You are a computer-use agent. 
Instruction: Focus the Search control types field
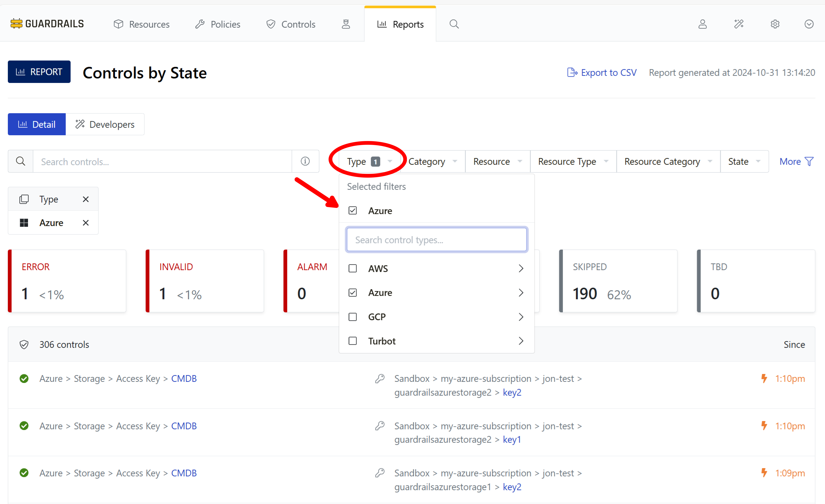[436, 240]
